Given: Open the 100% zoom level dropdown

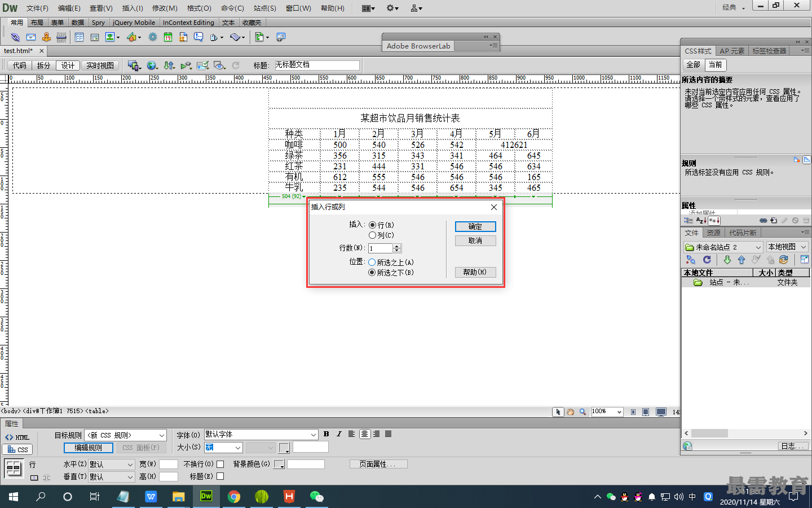Looking at the screenshot, I should 607,411.
